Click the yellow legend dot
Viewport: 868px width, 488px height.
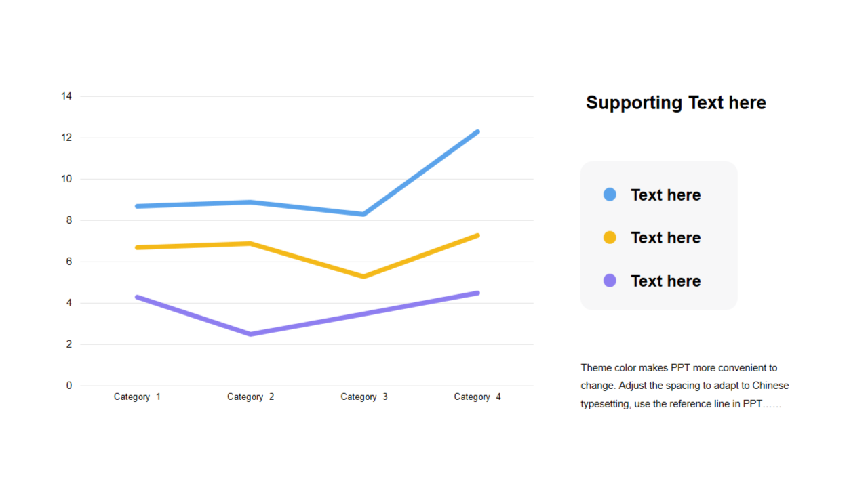tap(610, 237)
